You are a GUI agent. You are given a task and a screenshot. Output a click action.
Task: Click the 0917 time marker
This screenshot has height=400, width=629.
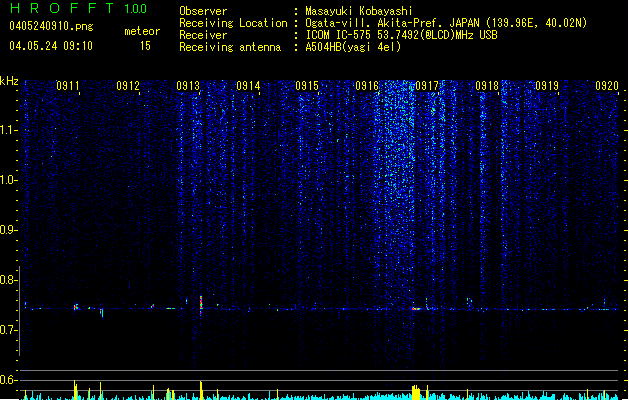(x=427, y=86)
